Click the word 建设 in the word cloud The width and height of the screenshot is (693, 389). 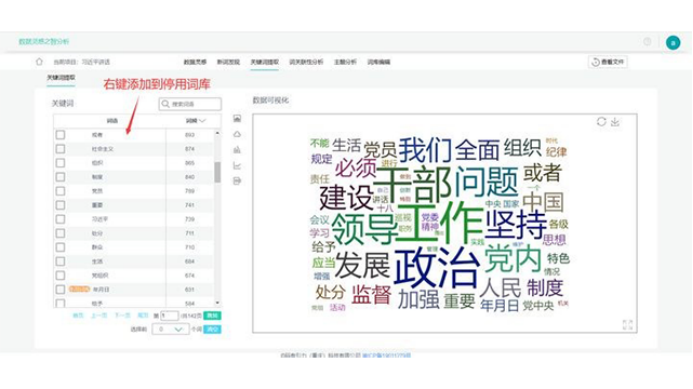pos(346,197)
